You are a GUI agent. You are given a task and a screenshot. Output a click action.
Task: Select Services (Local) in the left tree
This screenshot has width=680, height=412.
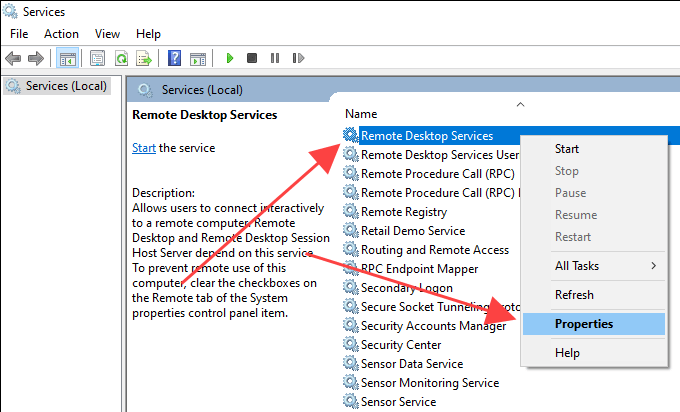[x=66, y=86]
